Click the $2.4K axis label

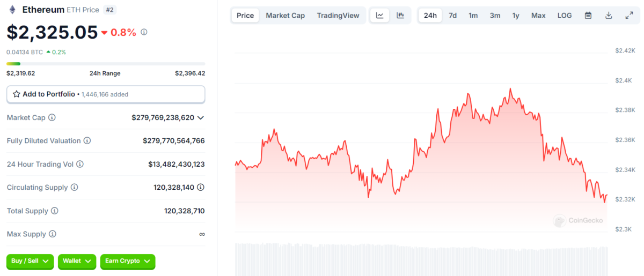click(624, 80)
